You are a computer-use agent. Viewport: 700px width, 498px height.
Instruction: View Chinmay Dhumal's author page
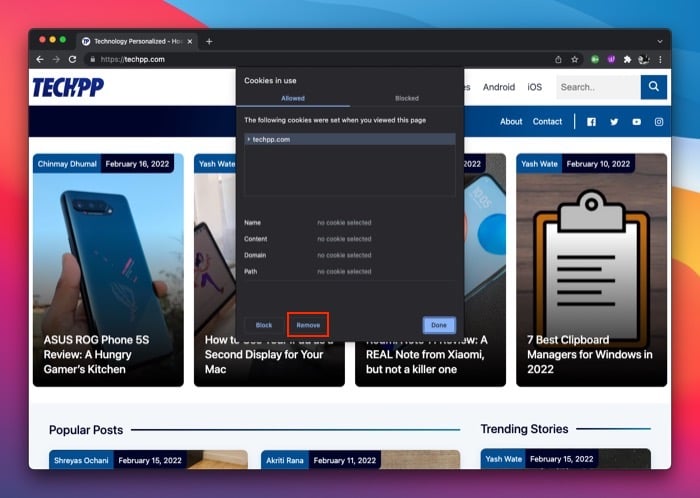(67, 164)
